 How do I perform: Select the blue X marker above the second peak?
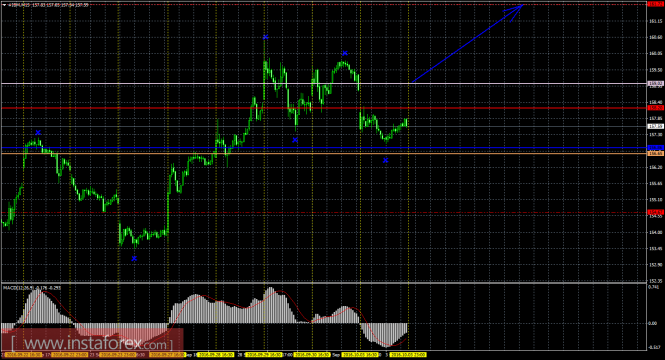tap(345, 53)
